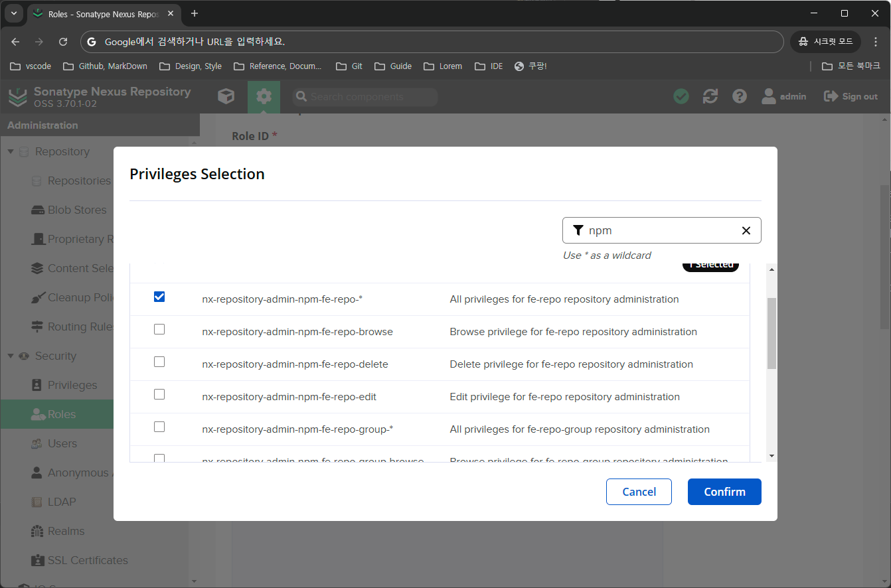This screenshot has height=588, width=891.
Task: Focus the npm filter input field
Action: (x=662, y=230)
